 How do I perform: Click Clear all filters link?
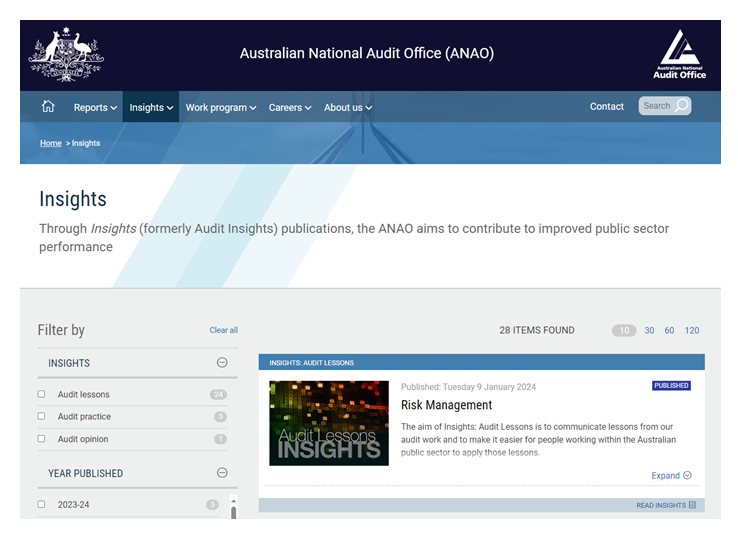[x=224, y=330]
